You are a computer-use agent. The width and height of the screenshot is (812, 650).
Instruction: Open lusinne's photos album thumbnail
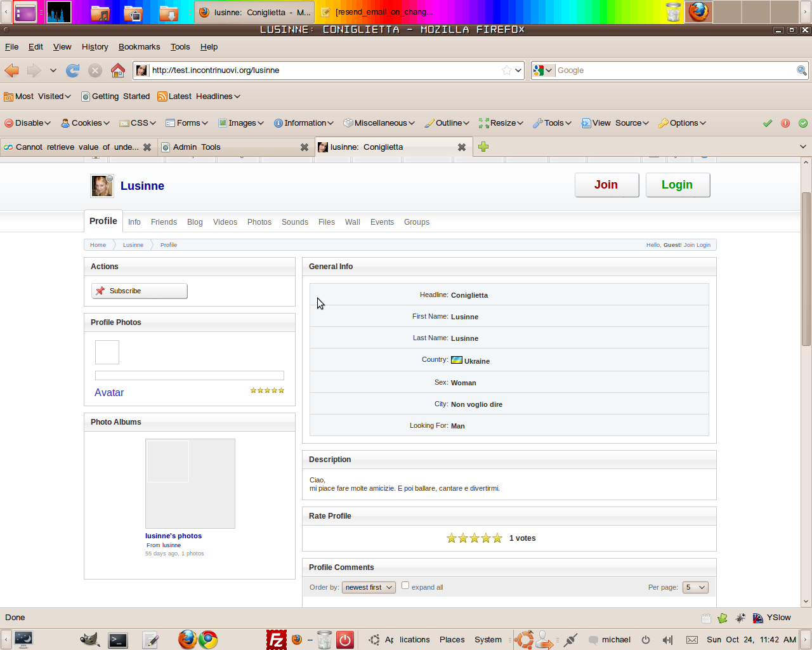click(x=190, y=484)
